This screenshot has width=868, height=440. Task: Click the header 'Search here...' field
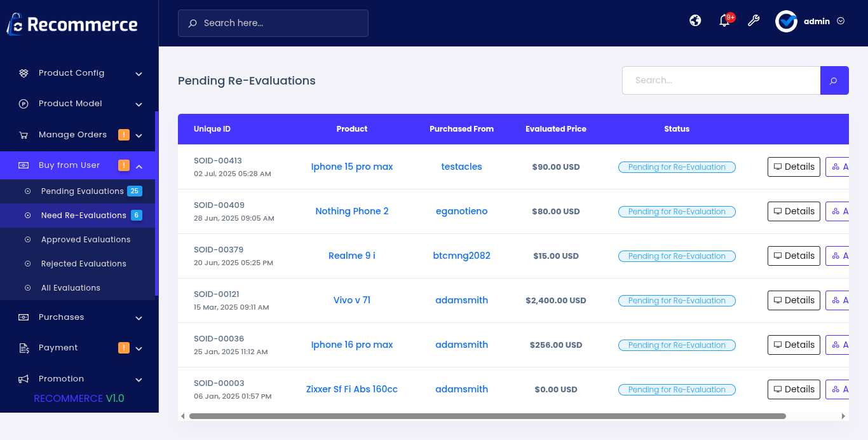[x=273, y=23]
